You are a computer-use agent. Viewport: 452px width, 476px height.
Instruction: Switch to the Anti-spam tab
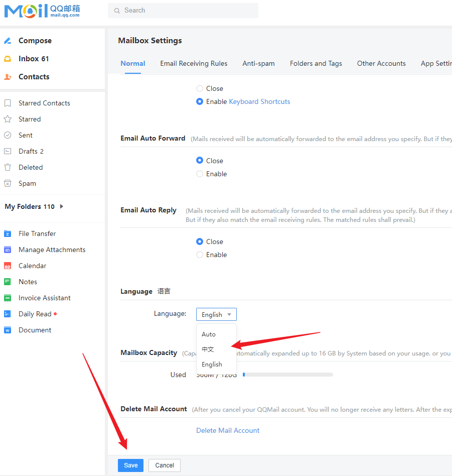[x=258, y=63]
